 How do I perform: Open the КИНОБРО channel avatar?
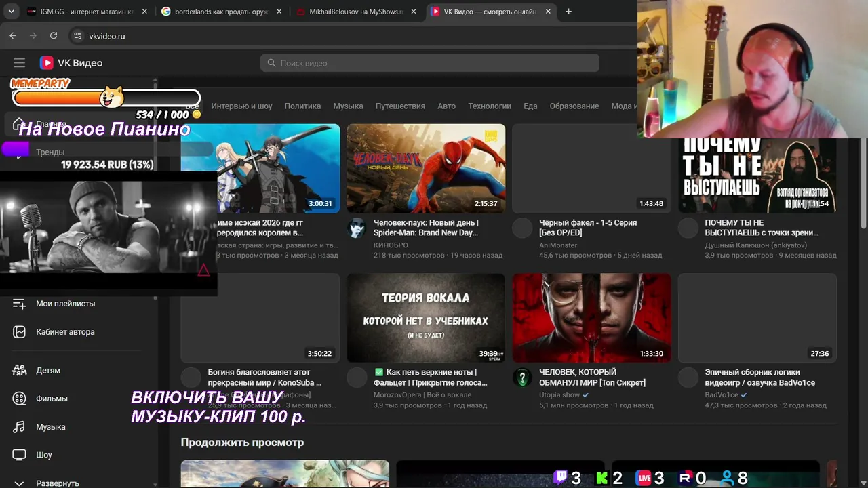(x=357, y=228)
